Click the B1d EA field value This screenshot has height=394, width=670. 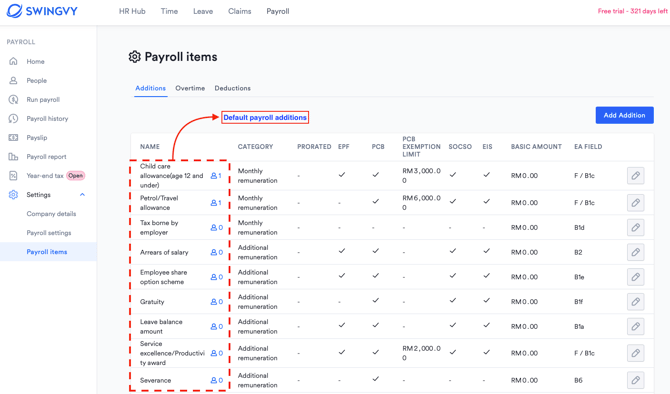point(579,227)
